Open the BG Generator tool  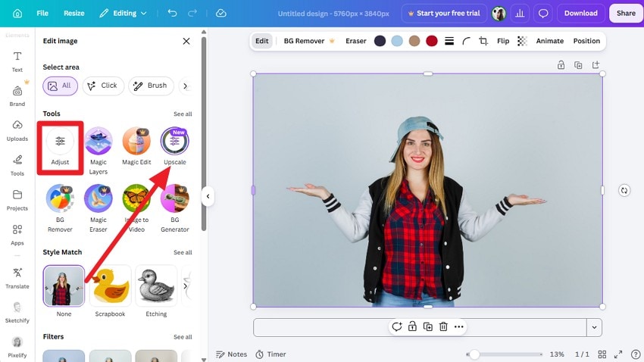pos(174,208)
